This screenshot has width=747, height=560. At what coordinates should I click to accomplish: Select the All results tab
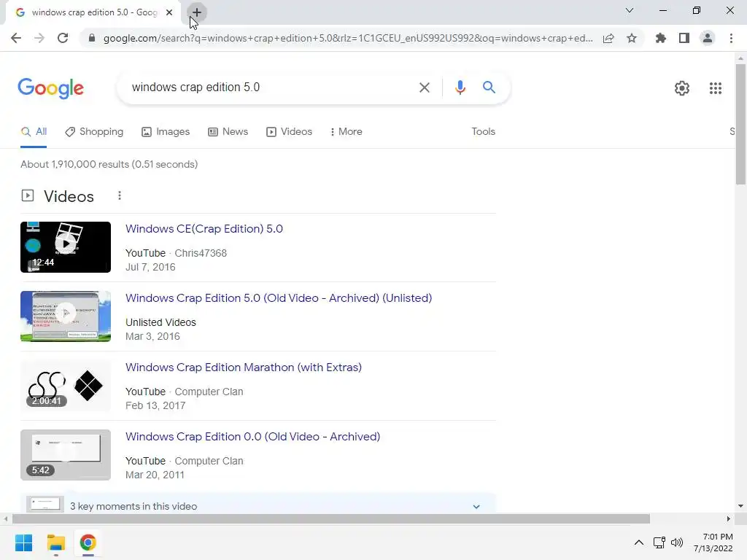[34, 132]
